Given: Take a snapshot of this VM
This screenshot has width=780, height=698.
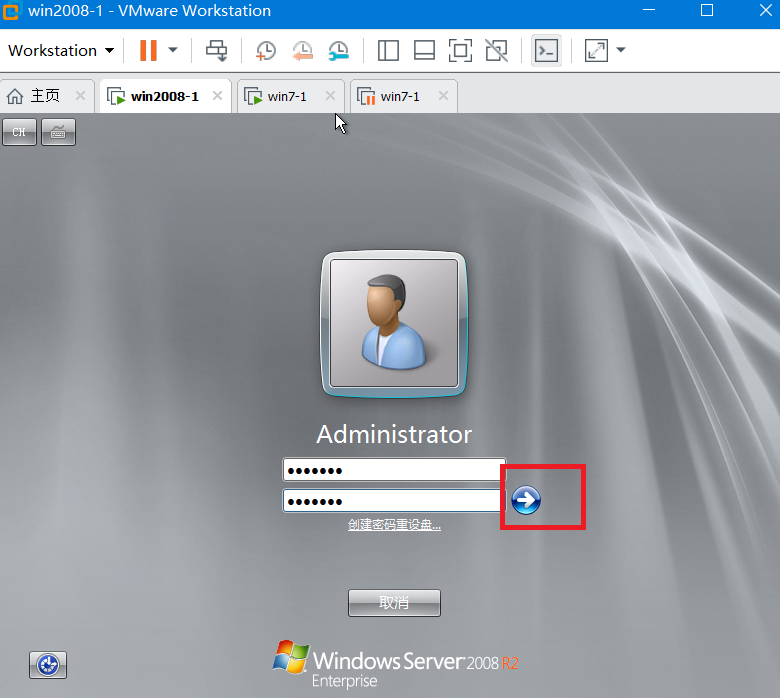Looking at the screenshot, I should click(266, 51).
